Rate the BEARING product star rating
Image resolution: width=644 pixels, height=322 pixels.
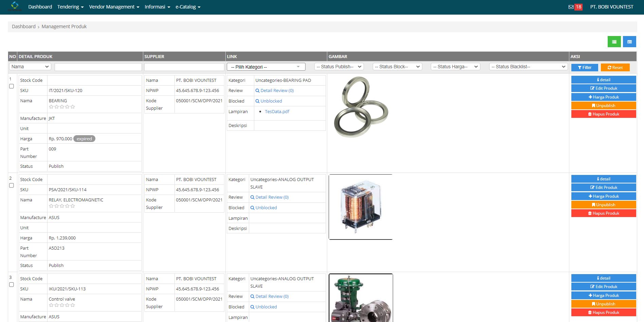(x=62, y=106)
